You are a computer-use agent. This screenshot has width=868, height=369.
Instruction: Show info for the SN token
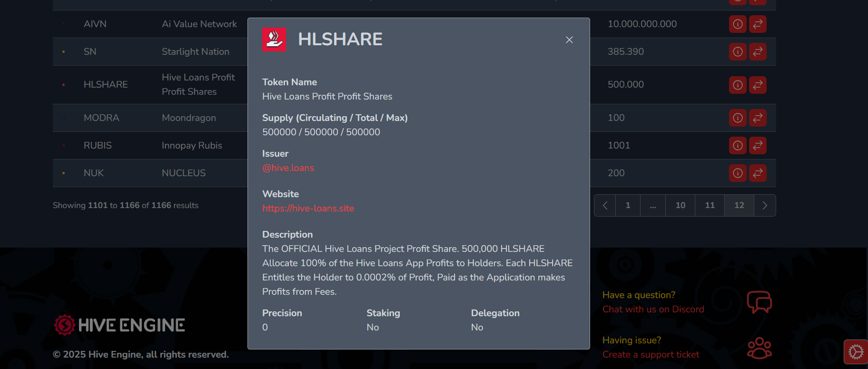[738, 51]
